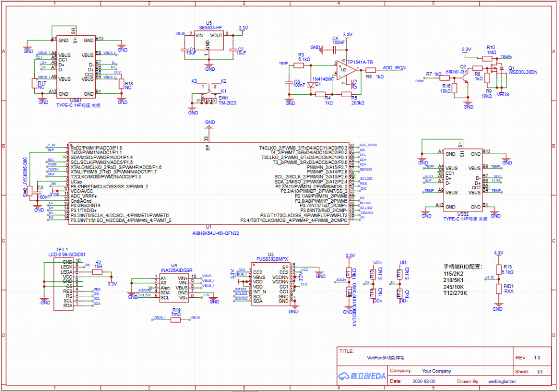
Task: Click the LCD-0.99-GC9D01 part name text
Action: (67, 254)
